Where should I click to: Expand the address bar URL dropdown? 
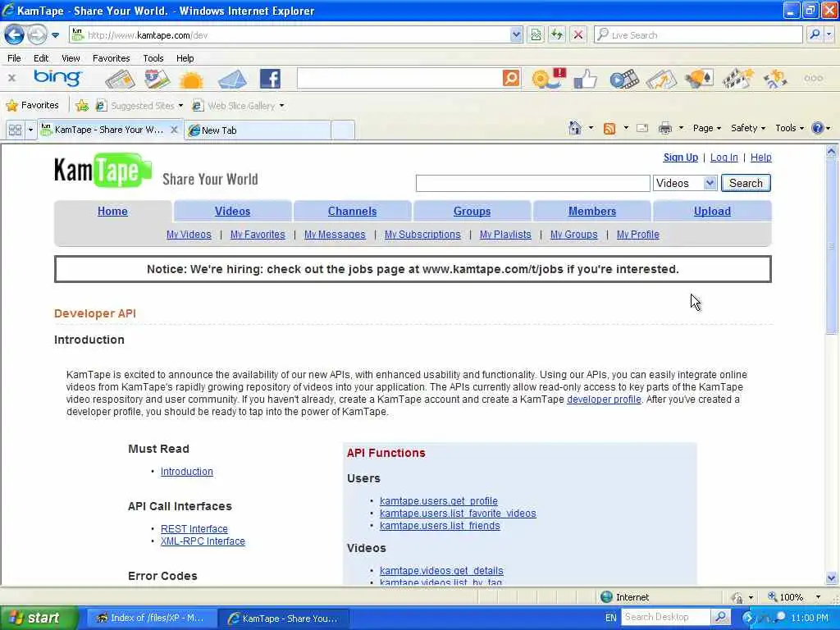tap(516, 34)
